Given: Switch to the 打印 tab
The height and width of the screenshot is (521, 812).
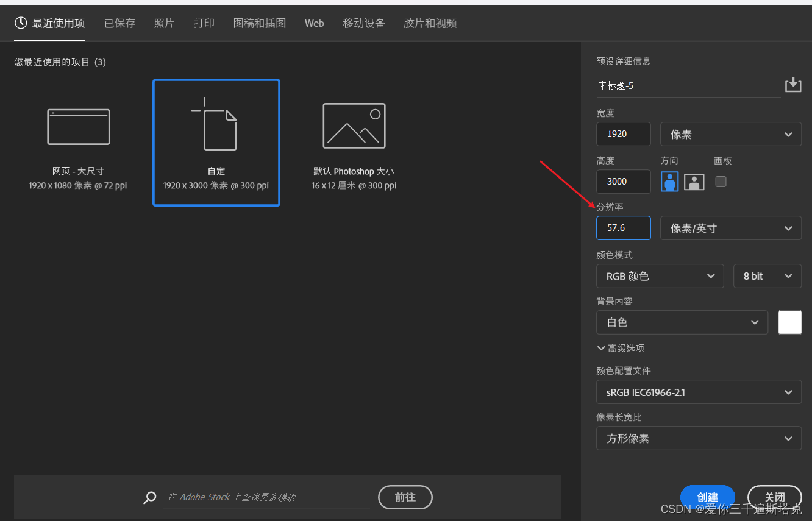Looking at the screenshot, I should [204, 23].
